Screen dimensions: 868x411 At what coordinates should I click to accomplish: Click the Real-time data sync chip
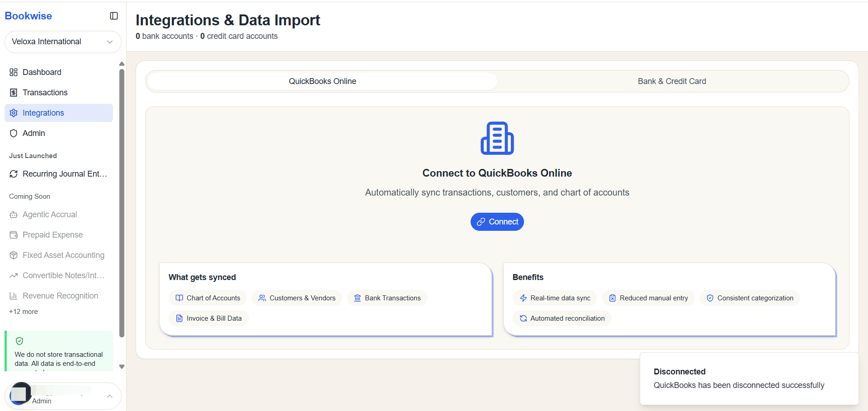tap(555, 298)
